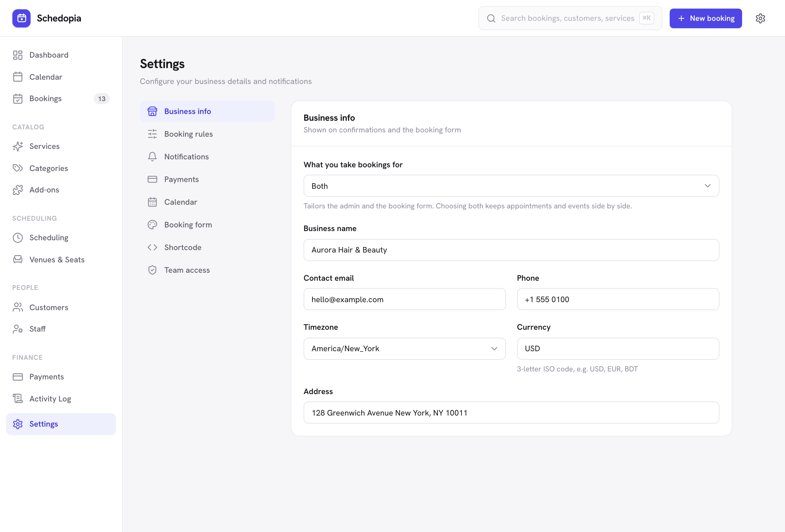Image resolution: width=785 pixels, height=532 pixels.
Task: Click the Phone number field
Action: pyautogui.click(x=618, y=299)
